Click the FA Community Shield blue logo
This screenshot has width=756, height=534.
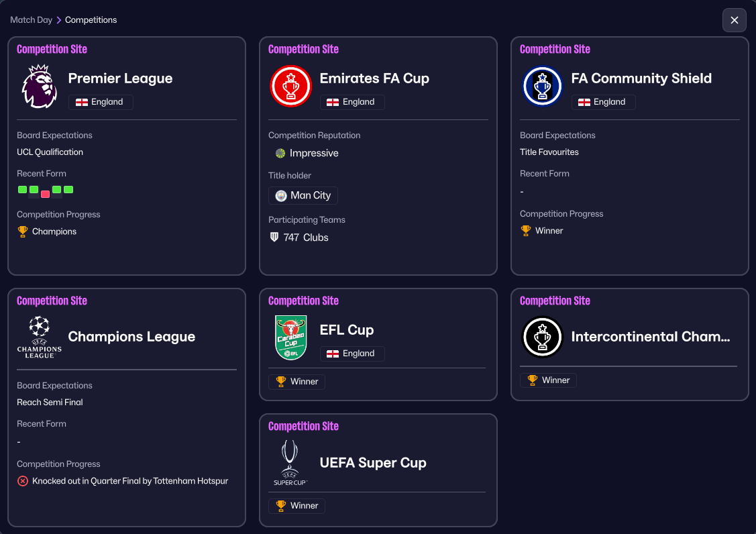542,86
